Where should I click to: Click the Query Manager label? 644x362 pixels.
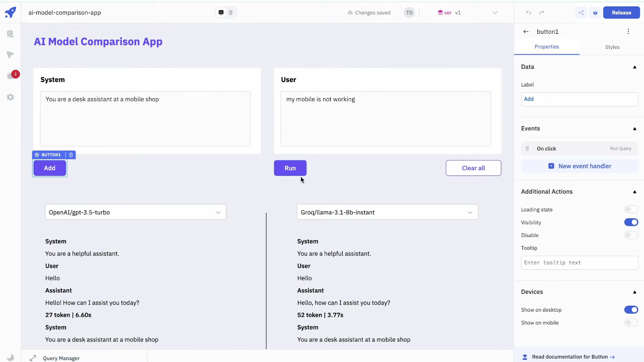(61, 358)
